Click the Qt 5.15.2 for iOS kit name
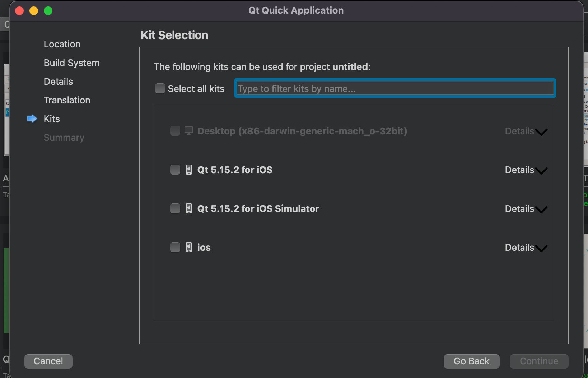The width and height of the screenshot is (588, 378). coord(235,170)
